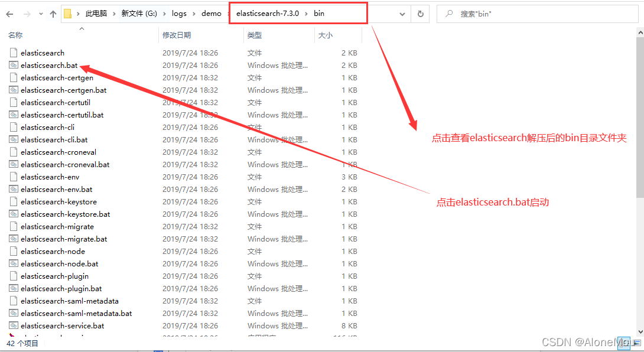The width and height of the screenshot is (644, 352).
Task: Click the modified date of elasticsearch.bat
Action: click(x=190, y=66)
